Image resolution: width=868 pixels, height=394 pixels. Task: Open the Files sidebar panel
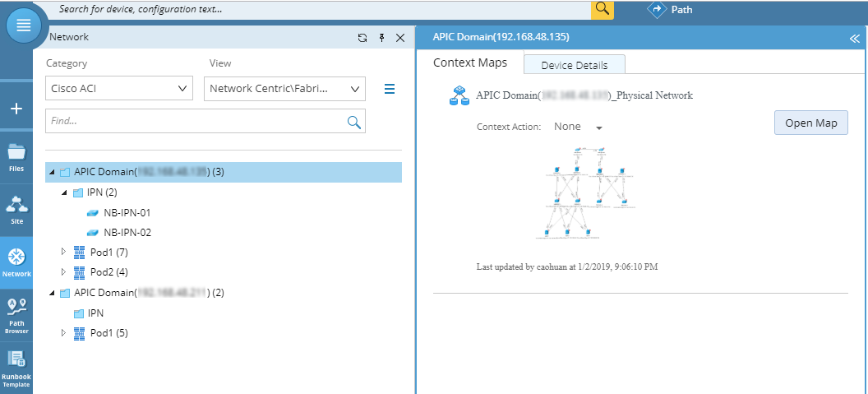click(16, 157)
